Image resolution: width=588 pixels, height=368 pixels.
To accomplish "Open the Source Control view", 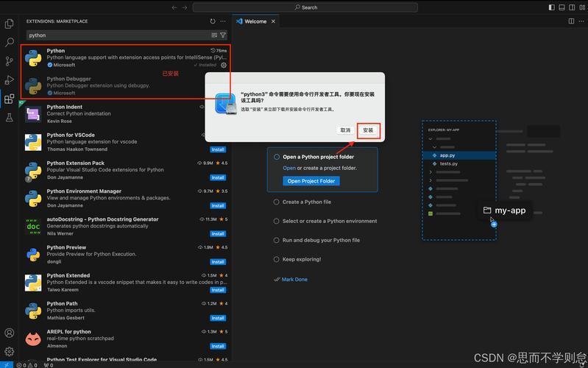I will click(x=10, y=61).
